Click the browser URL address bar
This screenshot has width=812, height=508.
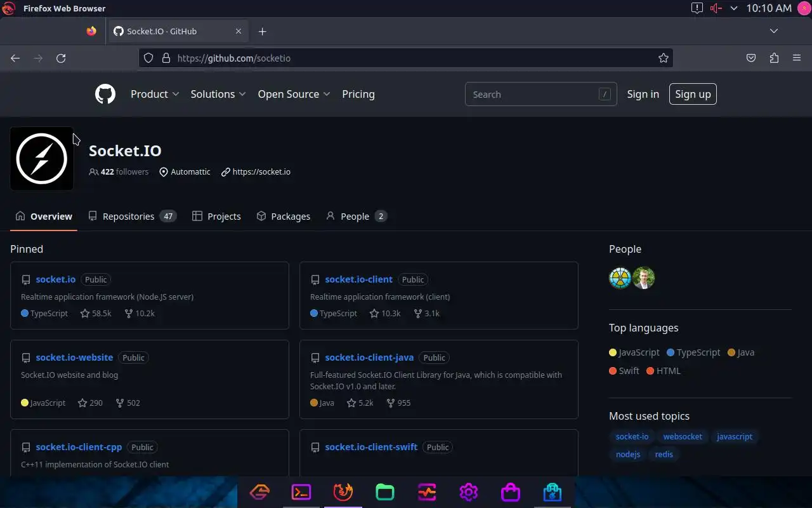[x=406, y=58]
